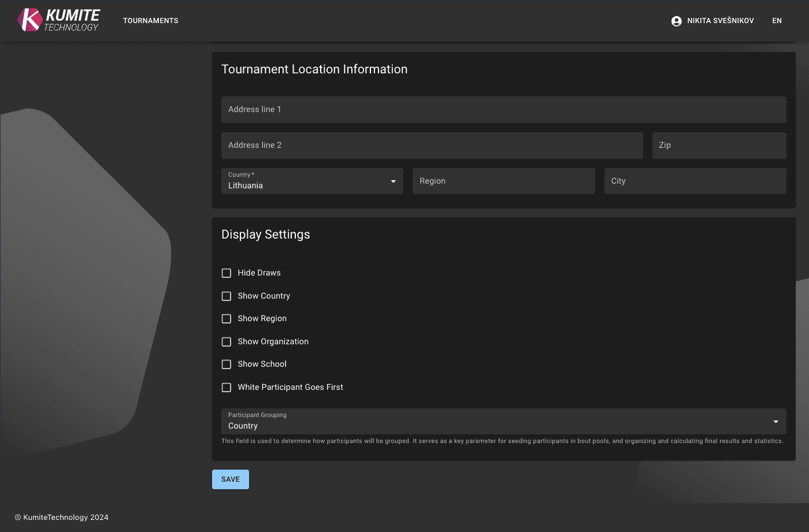
Task: Check the Show Country option
Action: (226, 296)
